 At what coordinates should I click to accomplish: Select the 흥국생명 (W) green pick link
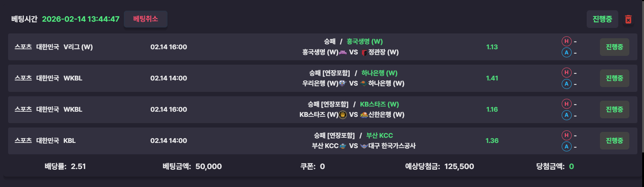click(364, 42)
